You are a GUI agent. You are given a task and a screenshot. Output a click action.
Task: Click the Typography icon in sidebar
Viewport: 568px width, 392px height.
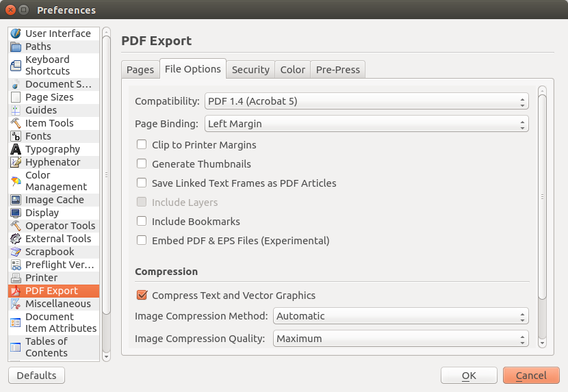(16, 149)
